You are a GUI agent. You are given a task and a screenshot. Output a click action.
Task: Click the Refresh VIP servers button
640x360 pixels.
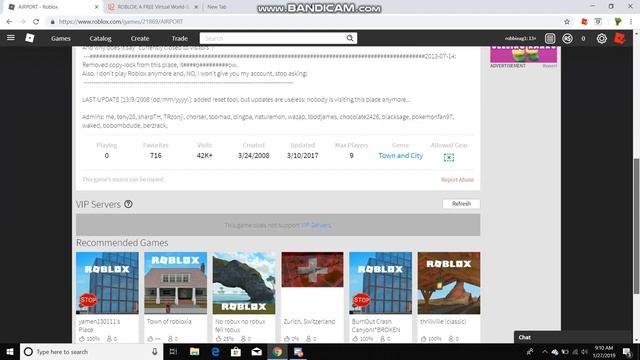click(461, 204)
